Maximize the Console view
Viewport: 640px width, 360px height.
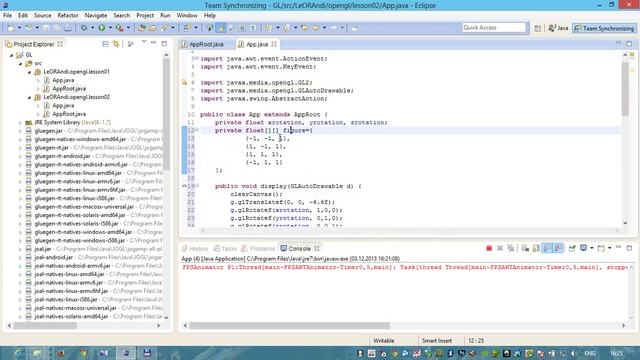tap(629, 248)
